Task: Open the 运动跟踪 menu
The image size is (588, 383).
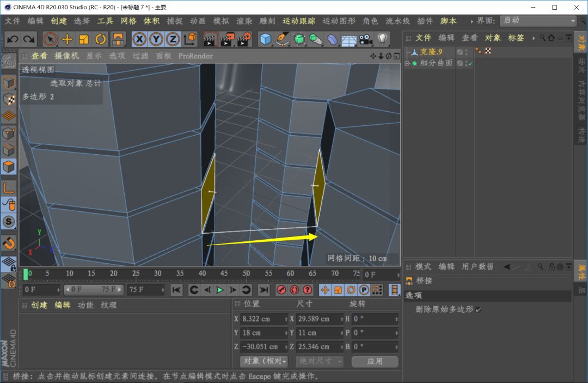Action: 298,21
